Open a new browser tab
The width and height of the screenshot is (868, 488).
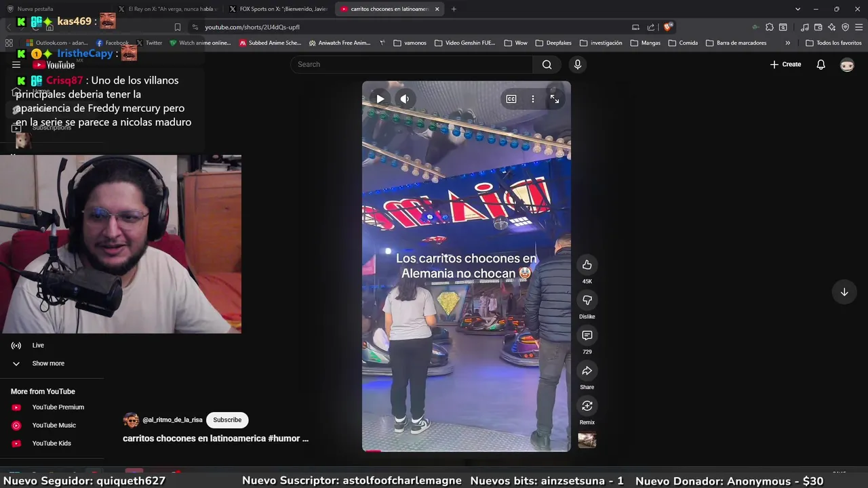click(454, 9)
